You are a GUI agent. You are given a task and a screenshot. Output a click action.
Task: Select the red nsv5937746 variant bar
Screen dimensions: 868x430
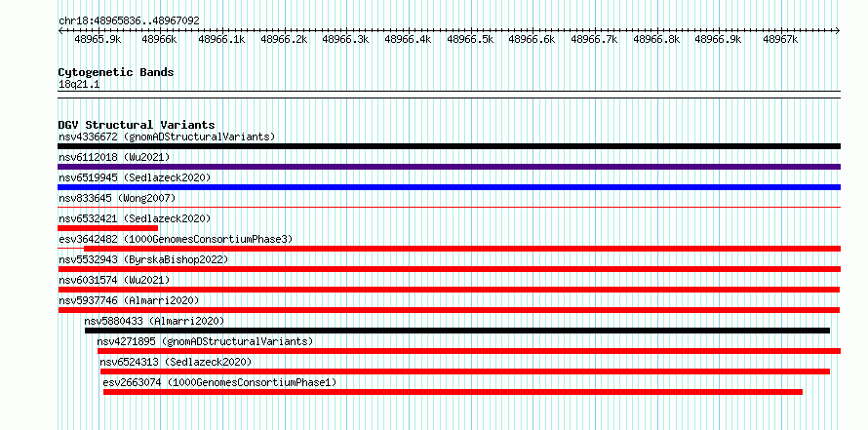449,310
